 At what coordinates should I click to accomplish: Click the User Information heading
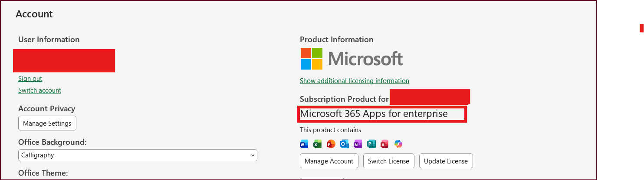click(49, 40)
